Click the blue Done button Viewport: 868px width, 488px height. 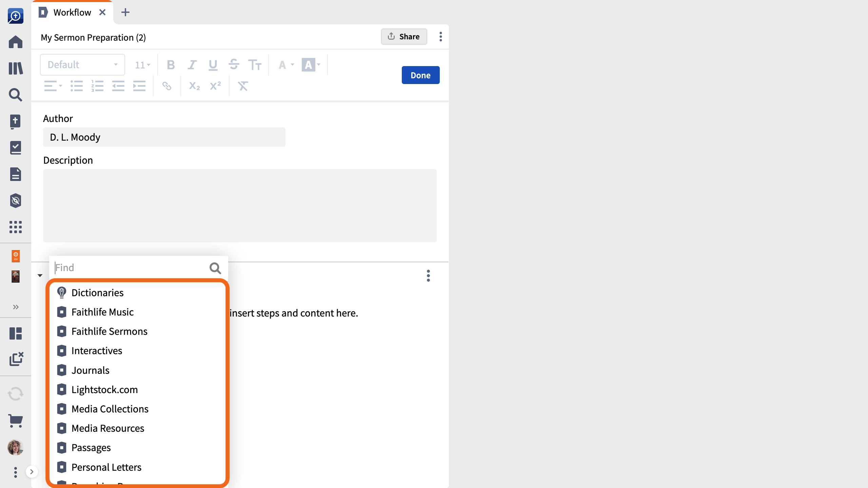pyautogui.click(x=420, y=75)
